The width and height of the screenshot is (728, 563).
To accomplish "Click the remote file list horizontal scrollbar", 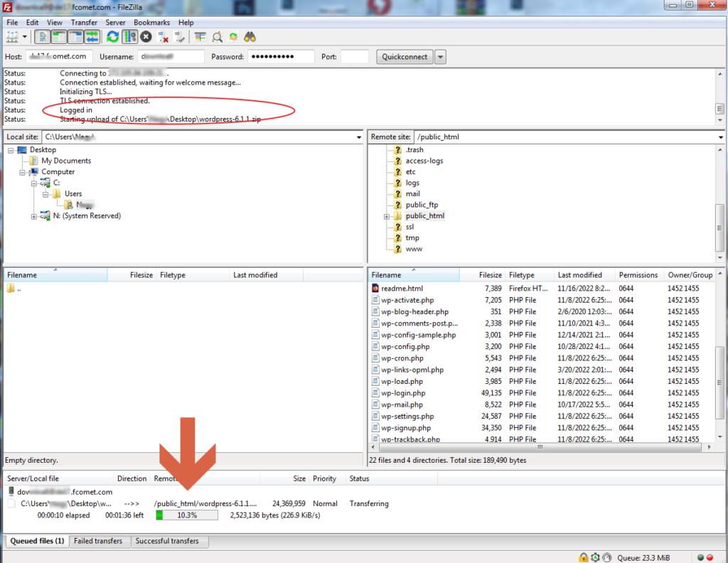I will [x=540, y=447].
